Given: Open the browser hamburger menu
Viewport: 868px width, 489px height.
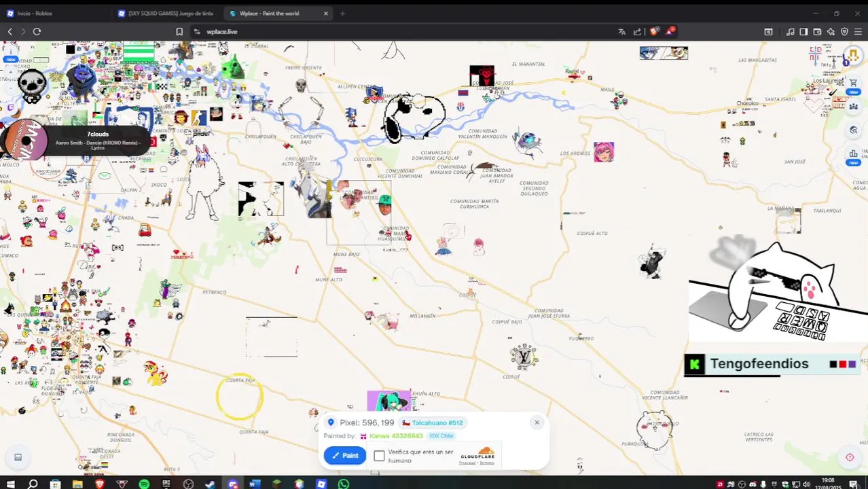Looking at the screenshot, I should [858, 31].
